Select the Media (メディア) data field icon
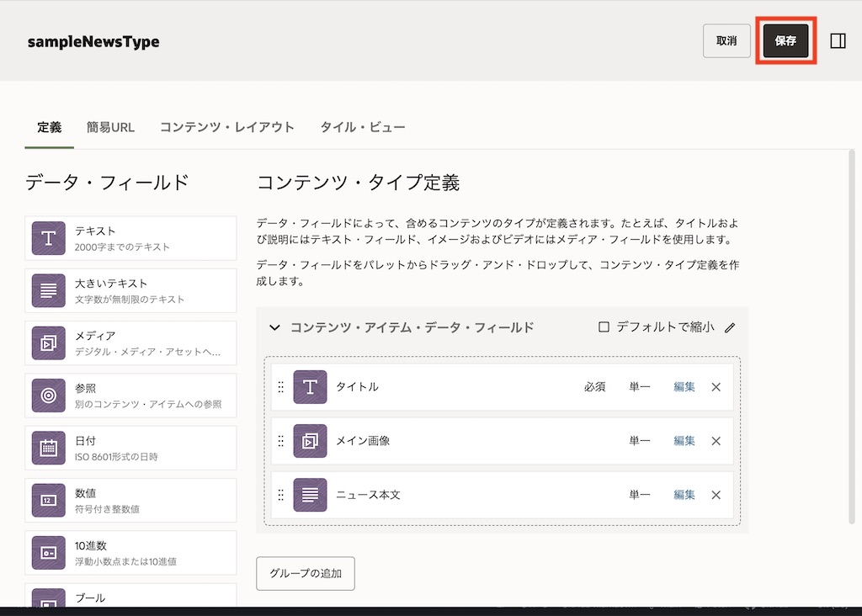The image size is (862, 616). [x=48, y=343]
